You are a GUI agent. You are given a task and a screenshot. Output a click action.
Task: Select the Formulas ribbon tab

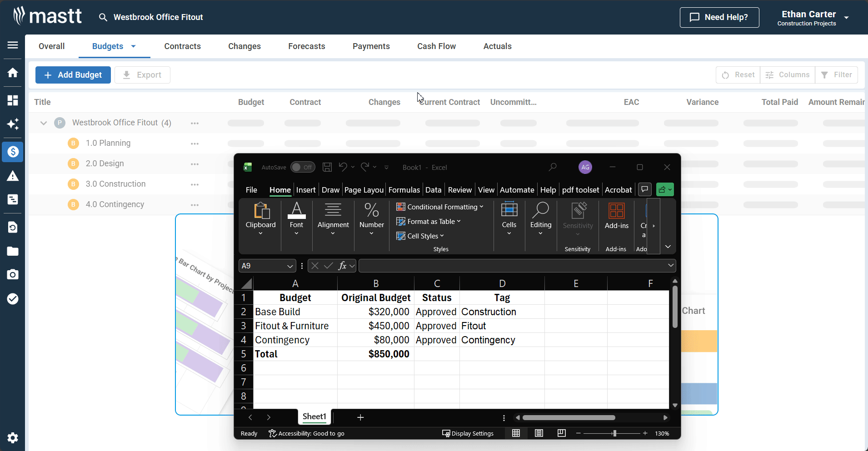tap(404, 190)
